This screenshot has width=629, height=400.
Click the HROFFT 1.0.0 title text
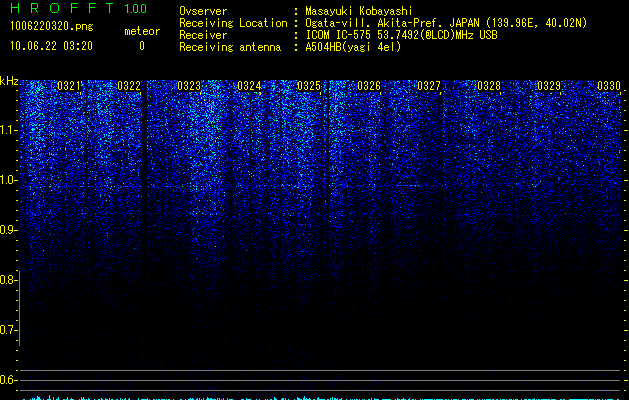(78, 8)
